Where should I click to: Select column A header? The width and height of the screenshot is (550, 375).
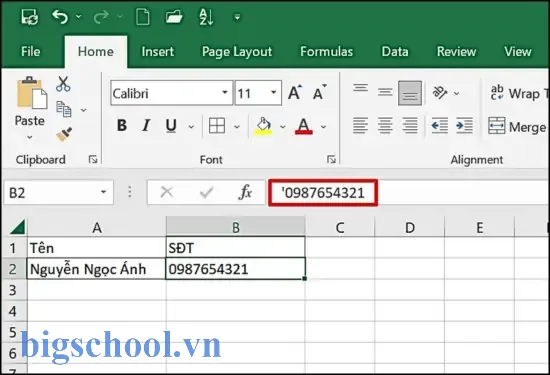(97, 227)
